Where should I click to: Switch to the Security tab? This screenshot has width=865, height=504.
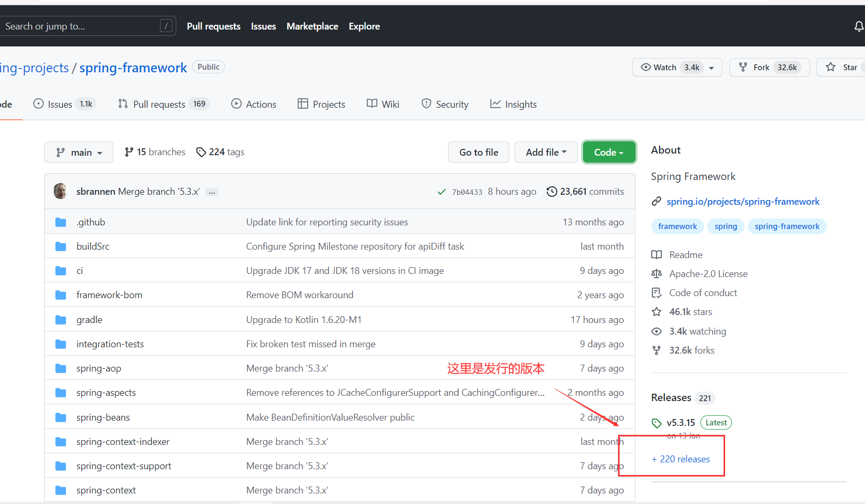click(x=445, y=104)
